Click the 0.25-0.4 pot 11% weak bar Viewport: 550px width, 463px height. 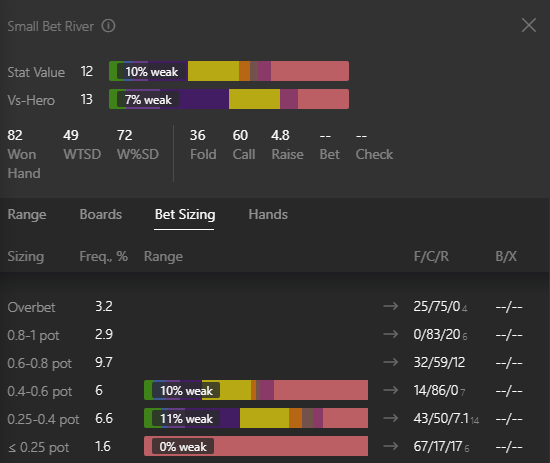256,418
